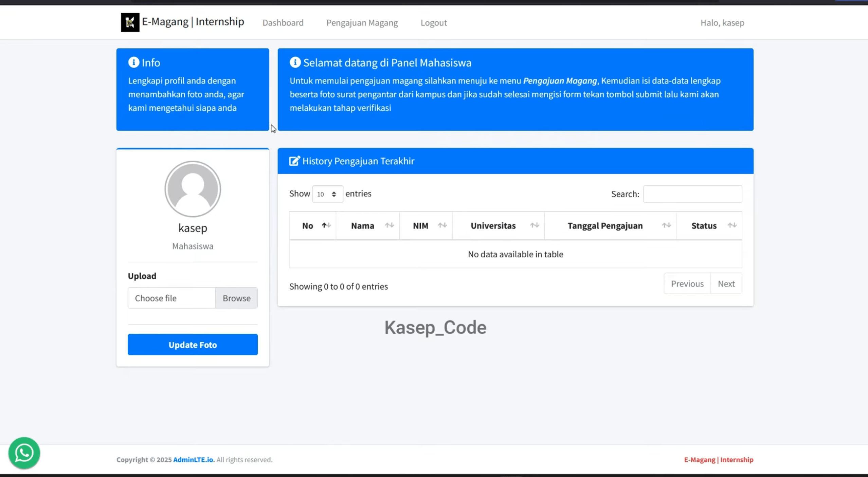Viewport: 868px width, 477px height.
Task: Sort table by Tanggal Pengajuan arrows
Action: pyautogui.click(x=666, y=225)
